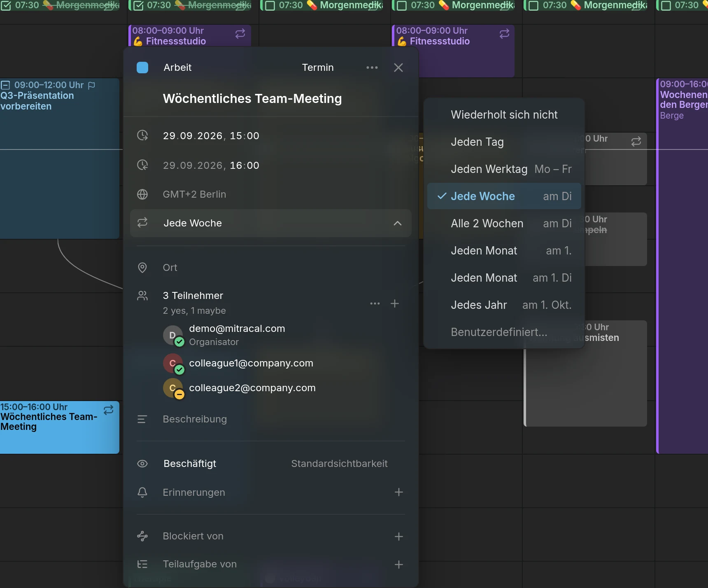The image size is (708, 588).
Task: Open the three-dot menu next to Termin
Action: point(372,68)
